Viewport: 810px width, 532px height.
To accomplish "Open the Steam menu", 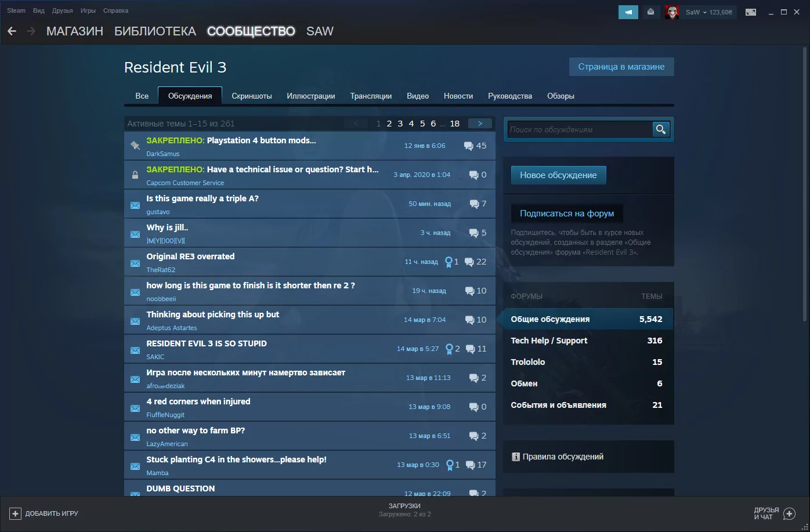I will click(x=16, y=10).
